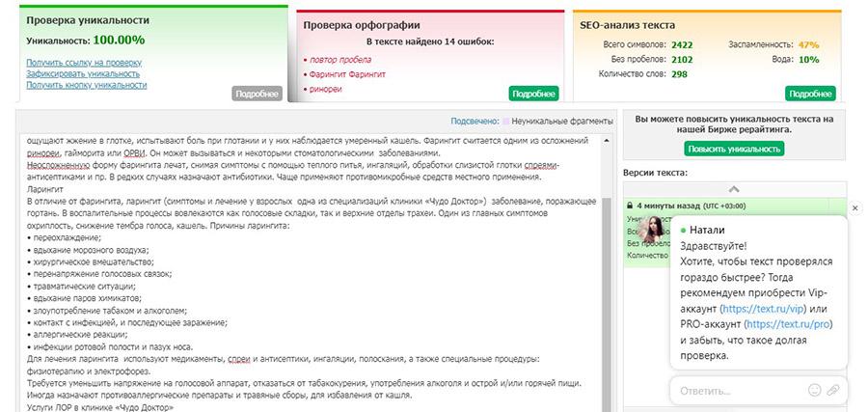This screenshot has width=868, height=412.
Task: Click the lock icon on the text version
Action: (x=629, y=206)
